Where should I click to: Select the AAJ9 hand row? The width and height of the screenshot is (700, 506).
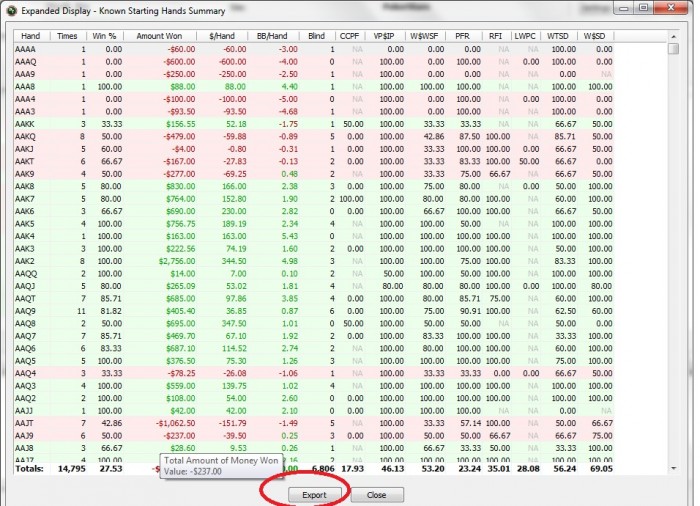(314, 436)
